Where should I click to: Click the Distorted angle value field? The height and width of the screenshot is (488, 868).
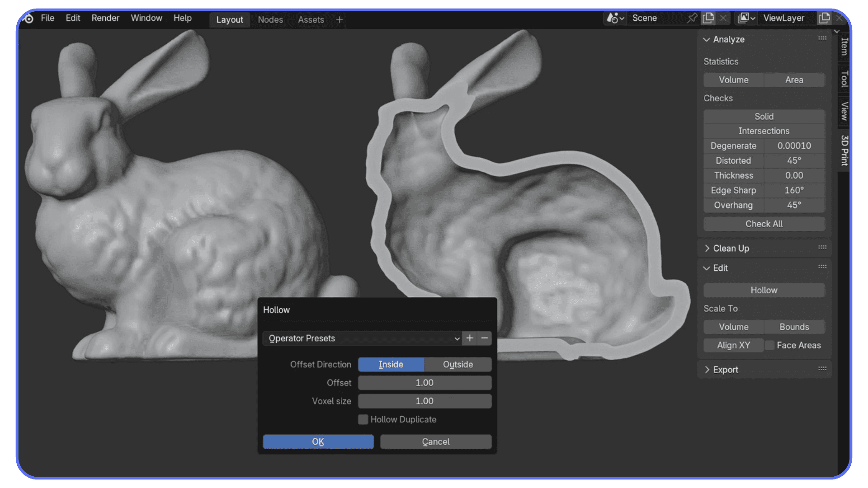[794, 160]
